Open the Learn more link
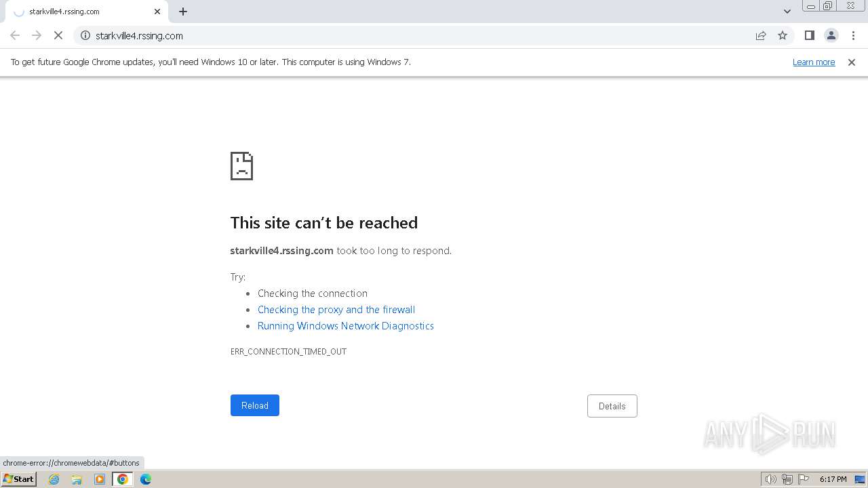 point(814,62)
